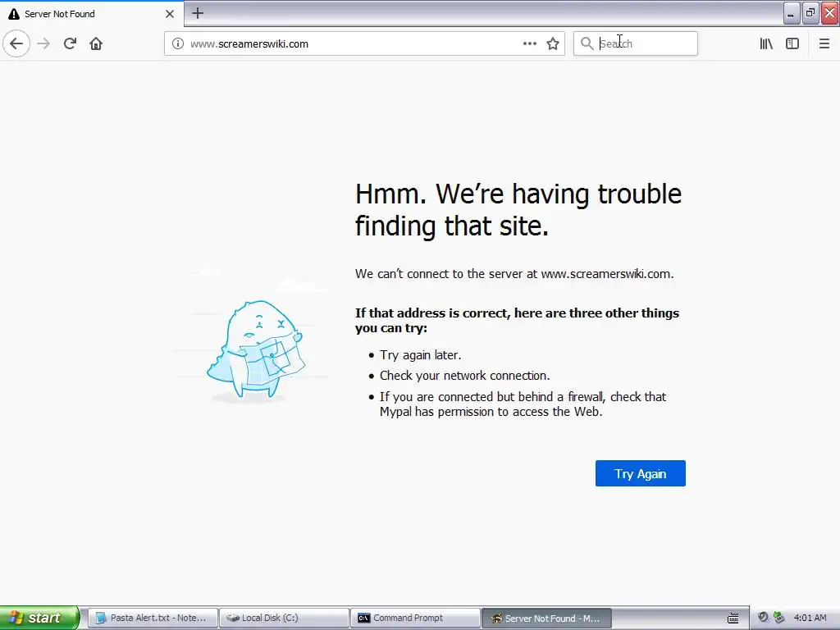Bookmark this page with the star
The image size is (840, 630).
click(553, 43)
